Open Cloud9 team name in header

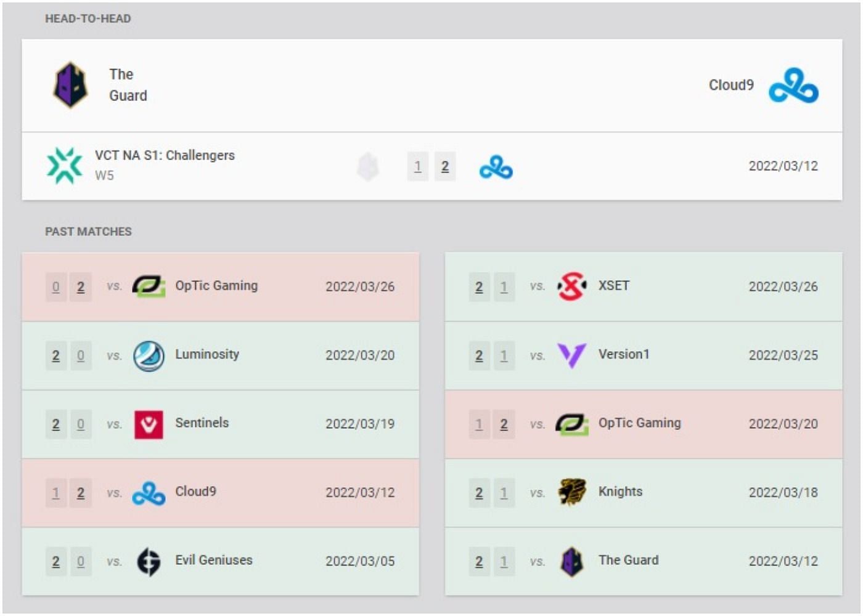coord(731,85)
